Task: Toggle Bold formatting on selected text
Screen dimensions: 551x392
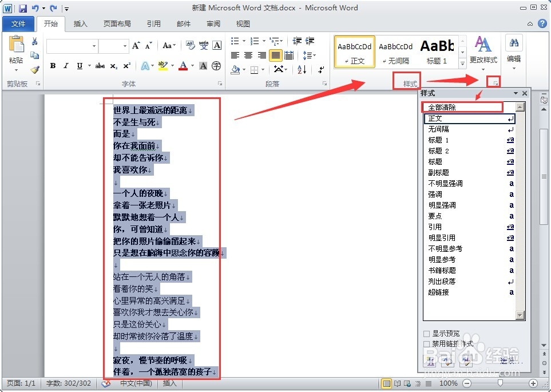Action: pos(53,65)
